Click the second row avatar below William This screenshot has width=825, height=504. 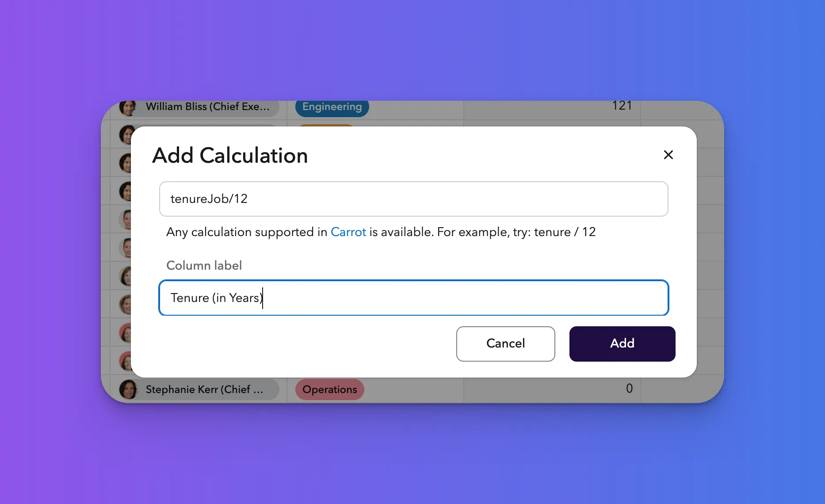(x=126, y=135)
